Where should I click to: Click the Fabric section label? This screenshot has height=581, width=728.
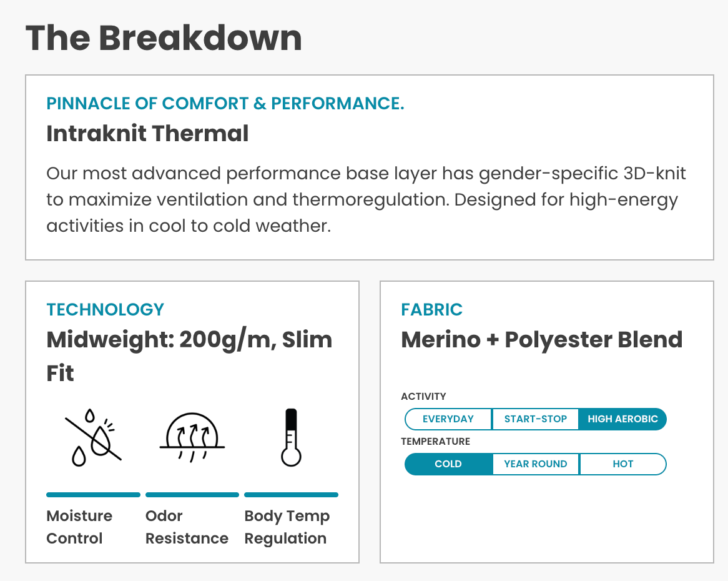(431, 309)
